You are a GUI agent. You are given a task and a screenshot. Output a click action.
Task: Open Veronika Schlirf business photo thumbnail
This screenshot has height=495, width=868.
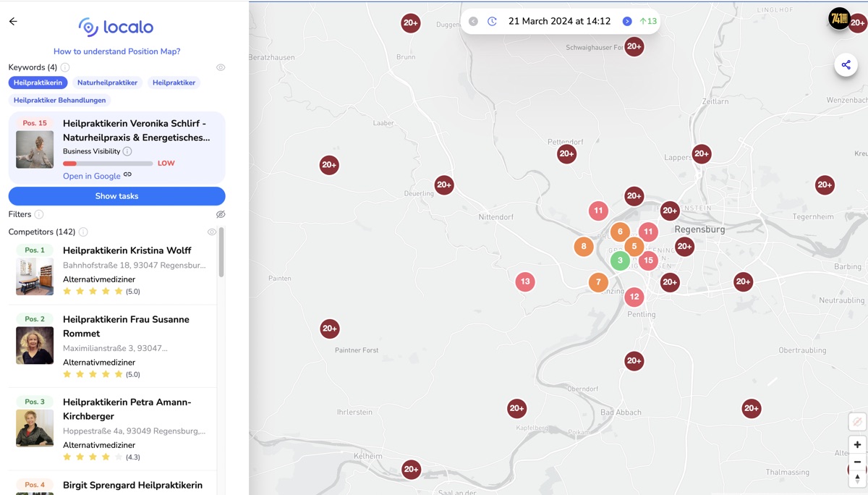(35, 150)
